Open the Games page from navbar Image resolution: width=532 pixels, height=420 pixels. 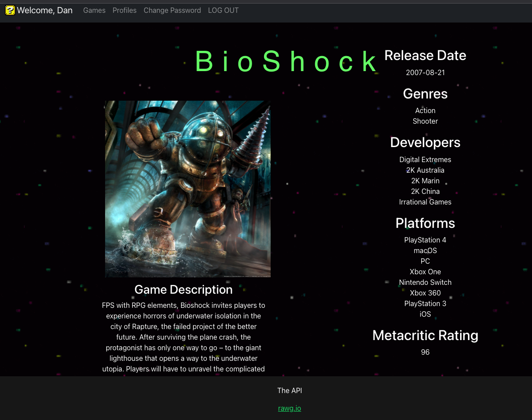tap(94, 10)
